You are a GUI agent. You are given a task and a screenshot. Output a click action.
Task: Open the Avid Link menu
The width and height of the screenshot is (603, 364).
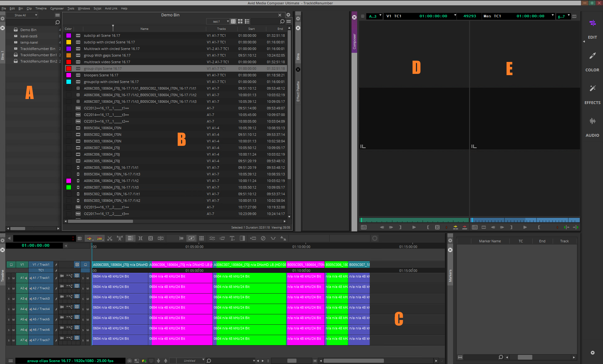point(111,8)
